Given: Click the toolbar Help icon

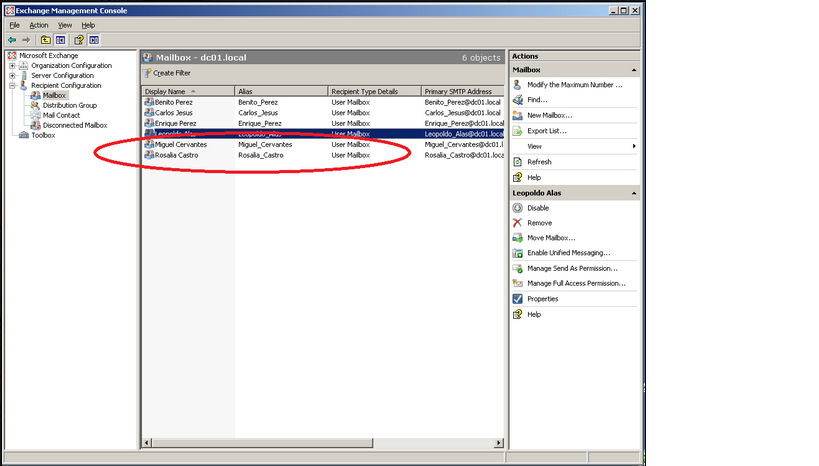Looking at the screenshot, I should click(x=79, y=40).
